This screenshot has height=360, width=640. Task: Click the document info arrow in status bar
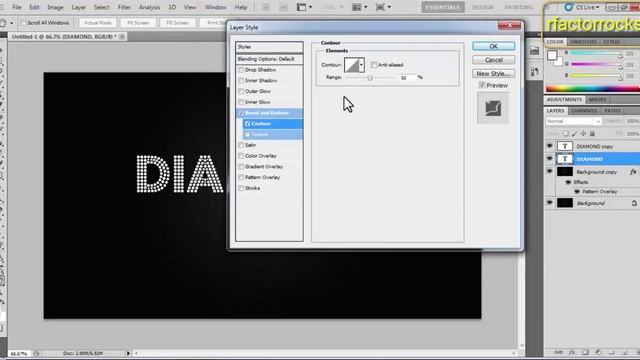(x=128, y=353)
